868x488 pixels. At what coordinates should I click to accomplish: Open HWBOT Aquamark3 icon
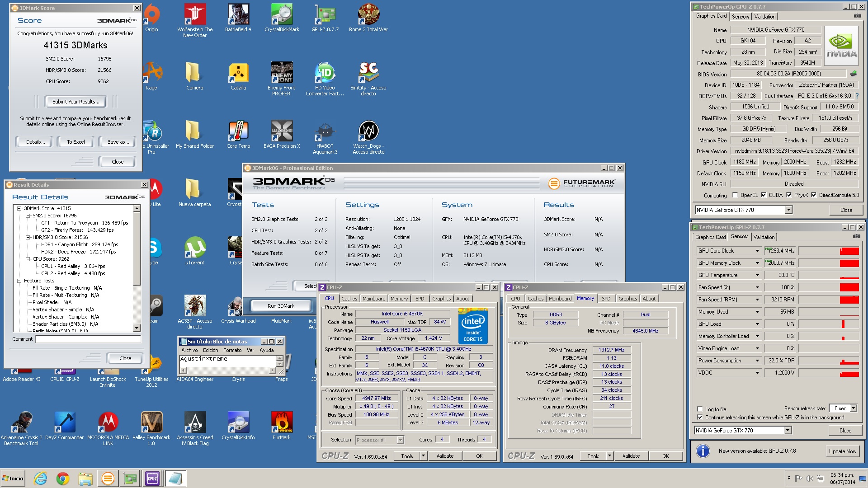325,137
